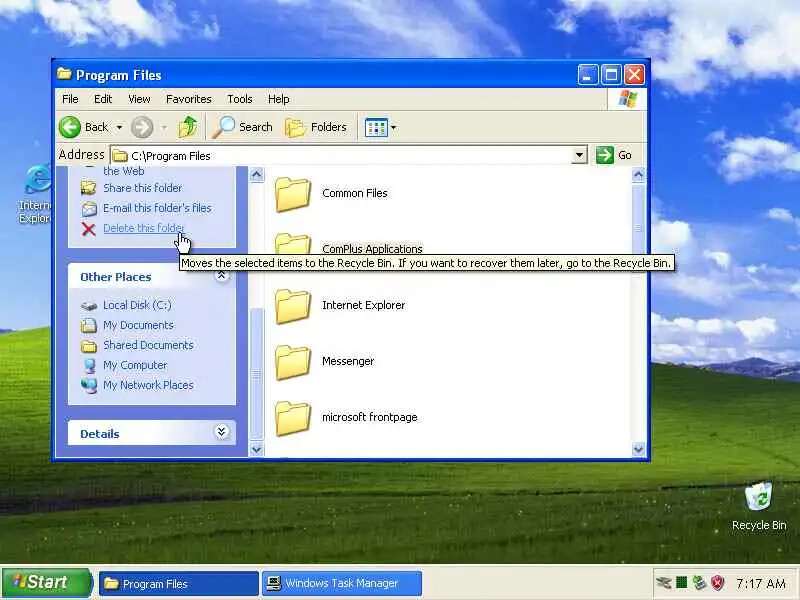Expand the Address bar dropdown list

pos(579,155)
